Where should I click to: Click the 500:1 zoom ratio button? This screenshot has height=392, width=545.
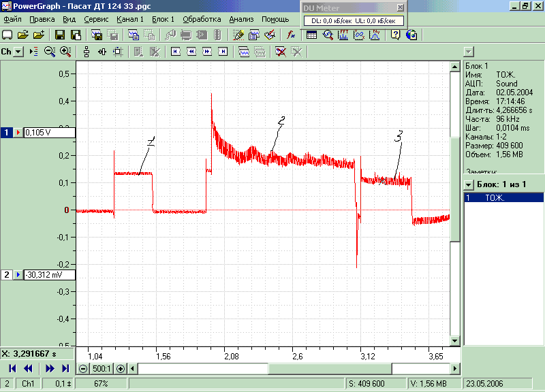pos(102,368)
